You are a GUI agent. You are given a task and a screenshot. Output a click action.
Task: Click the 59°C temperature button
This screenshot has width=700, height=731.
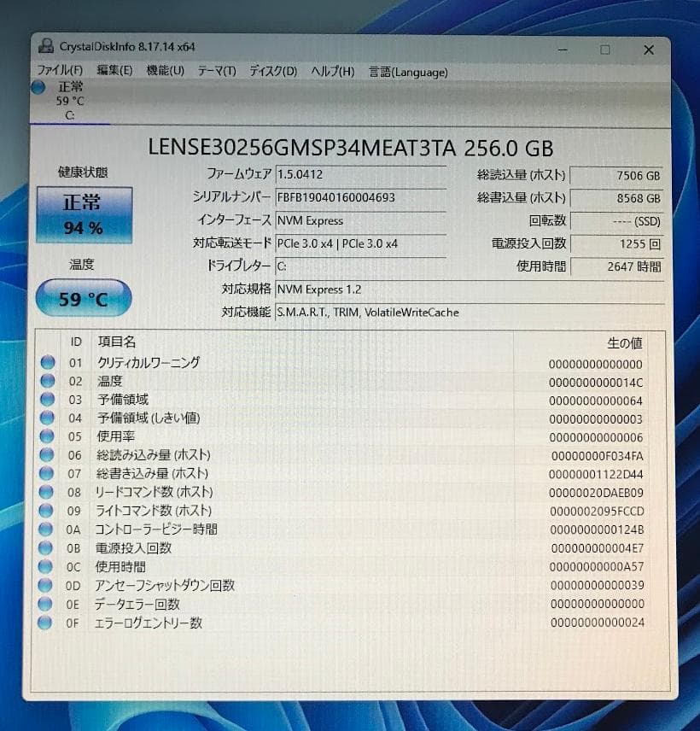[82, 298]
